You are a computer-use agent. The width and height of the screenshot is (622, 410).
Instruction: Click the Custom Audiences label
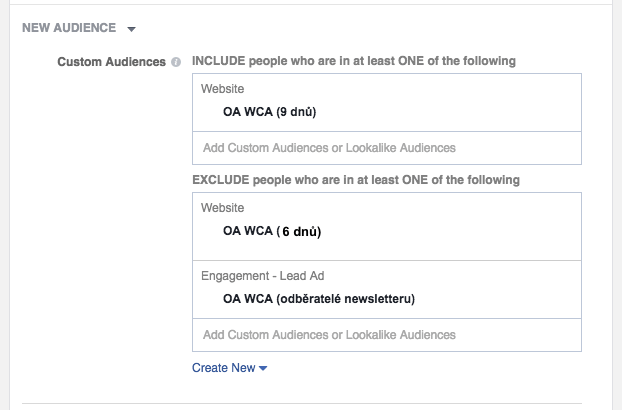point(111,62)
